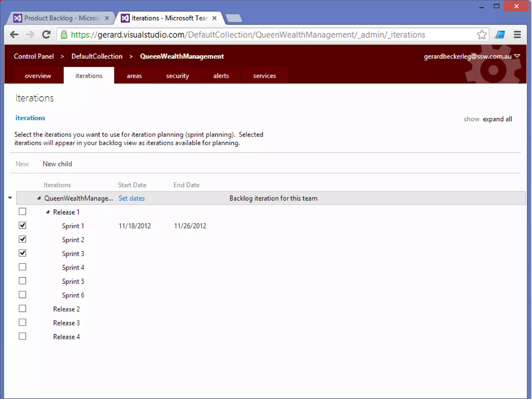Open Chrome hamburger menu
This screenshot has width=532, height=399.
[517, 35]
